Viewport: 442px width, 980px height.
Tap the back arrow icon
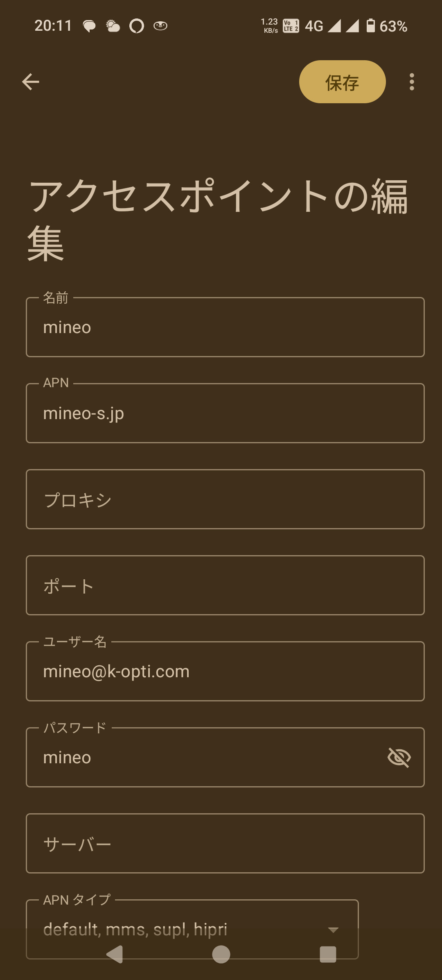(31, 82)
